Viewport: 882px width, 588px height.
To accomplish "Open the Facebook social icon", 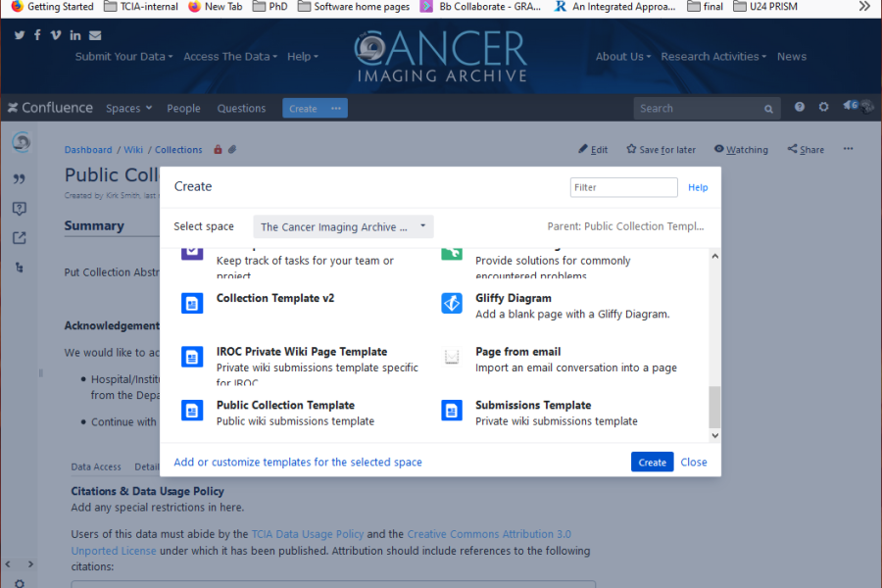I will [x=37, y=35].
